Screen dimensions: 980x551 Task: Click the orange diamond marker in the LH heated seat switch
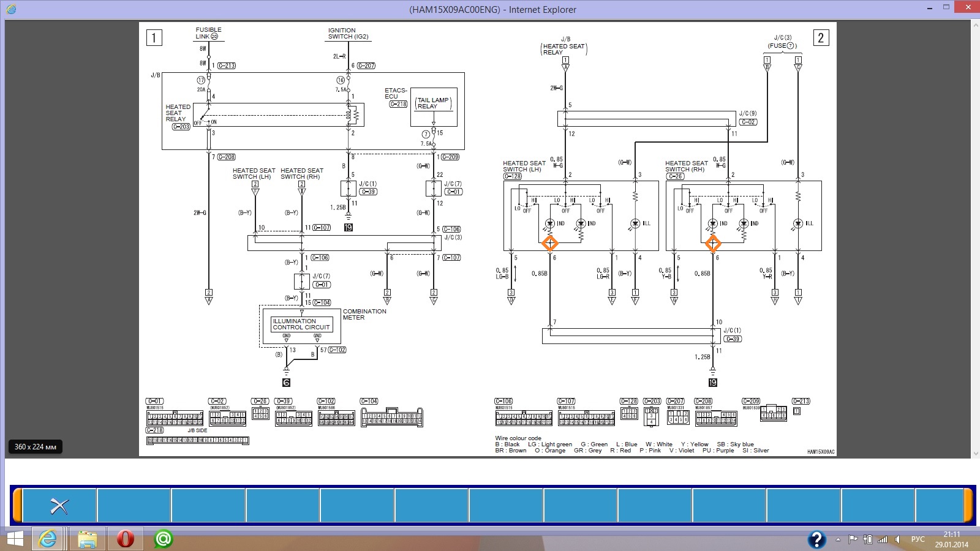click(x=550, y=243)
